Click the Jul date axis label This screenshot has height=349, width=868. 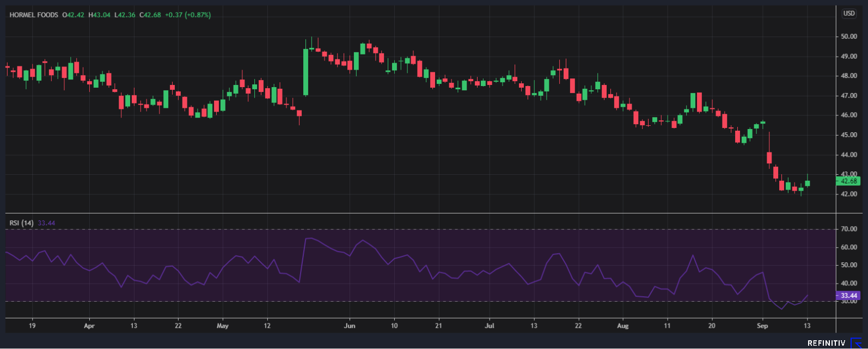[490, 326]
